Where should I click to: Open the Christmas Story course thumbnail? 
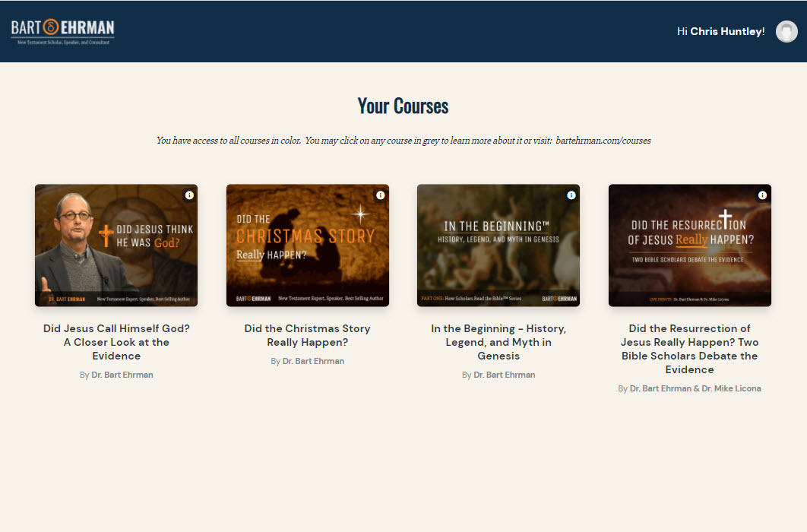pyautogui.click(x=308, y=245)
